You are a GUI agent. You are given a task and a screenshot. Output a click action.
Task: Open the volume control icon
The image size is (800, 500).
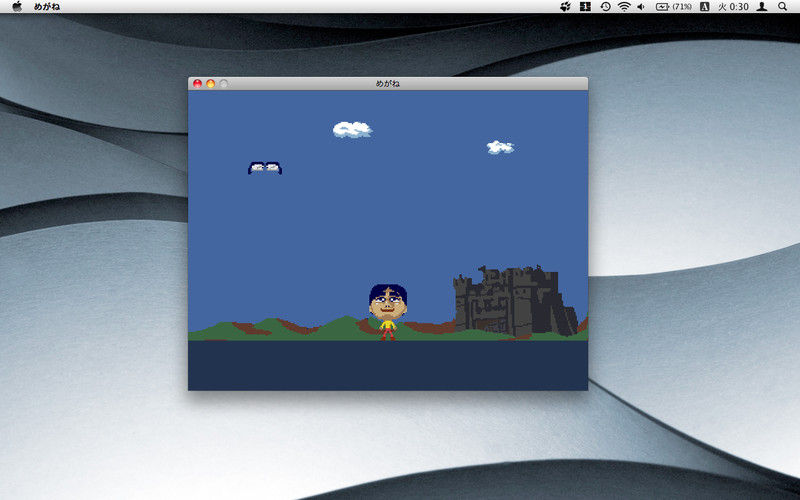(641, 7)
